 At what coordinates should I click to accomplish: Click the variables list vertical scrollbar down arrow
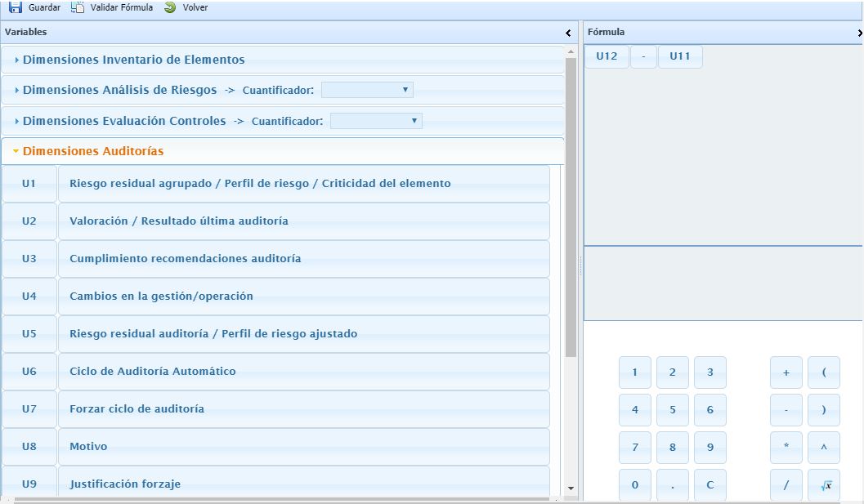coord(571,488)
